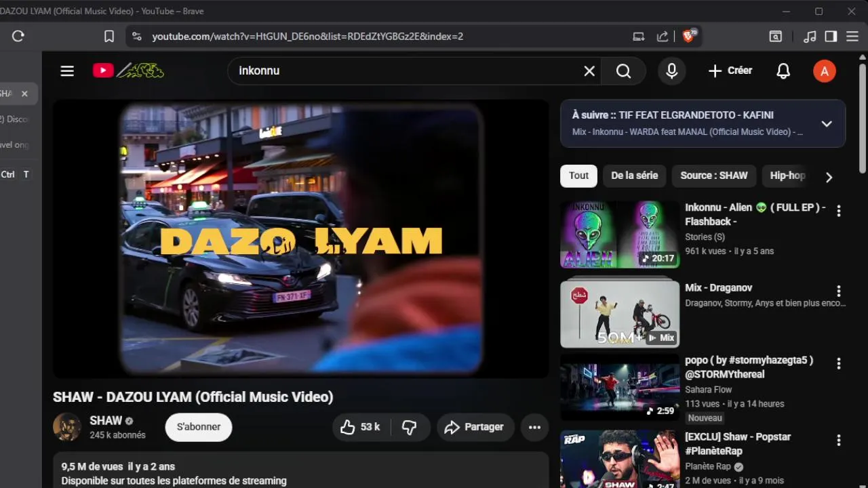Viewport: 868px width, 488px height.
Task: Dislike the video with thumbs down
Action: (410, 427)
